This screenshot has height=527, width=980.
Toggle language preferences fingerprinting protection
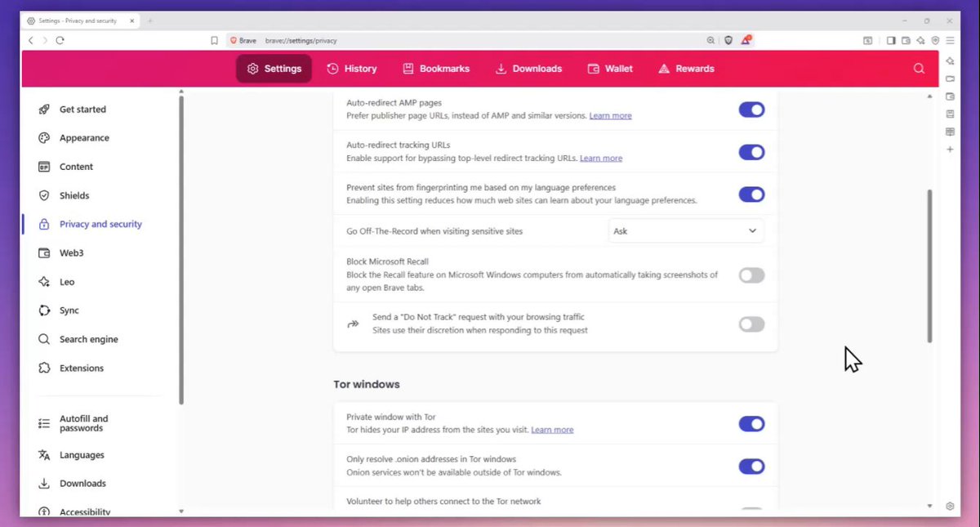[751, 194]
